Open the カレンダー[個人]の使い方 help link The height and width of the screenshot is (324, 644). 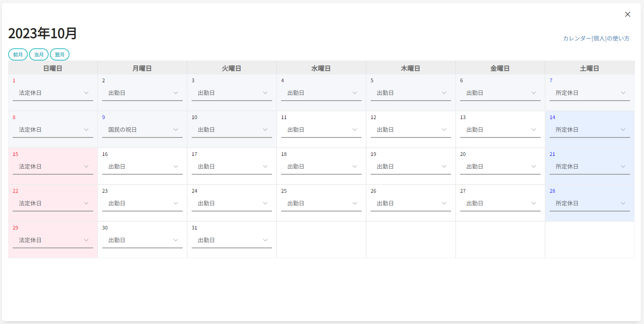click(x=596, y=38)
